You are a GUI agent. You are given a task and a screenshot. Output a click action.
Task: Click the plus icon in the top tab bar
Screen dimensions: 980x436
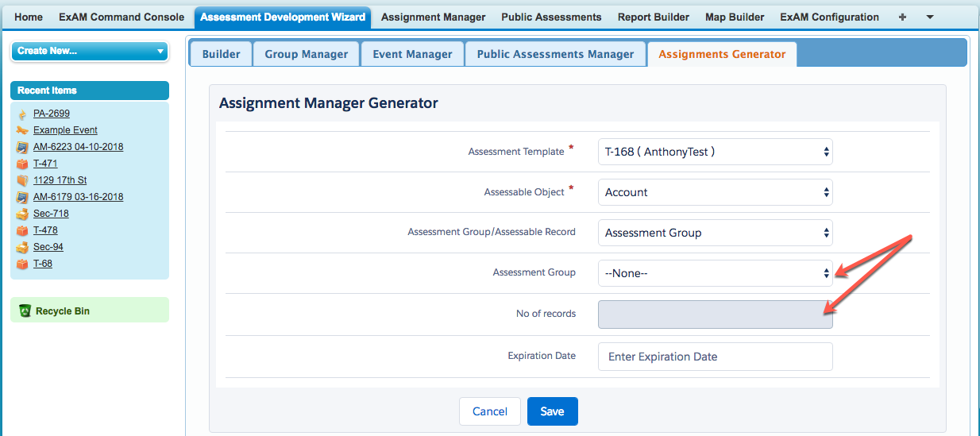click(902, 17)
